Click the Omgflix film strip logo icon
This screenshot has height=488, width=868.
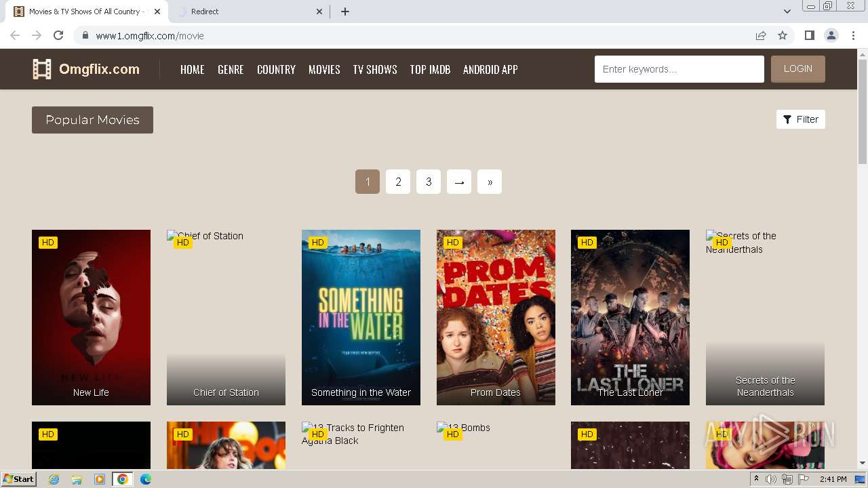click(42, 69)
